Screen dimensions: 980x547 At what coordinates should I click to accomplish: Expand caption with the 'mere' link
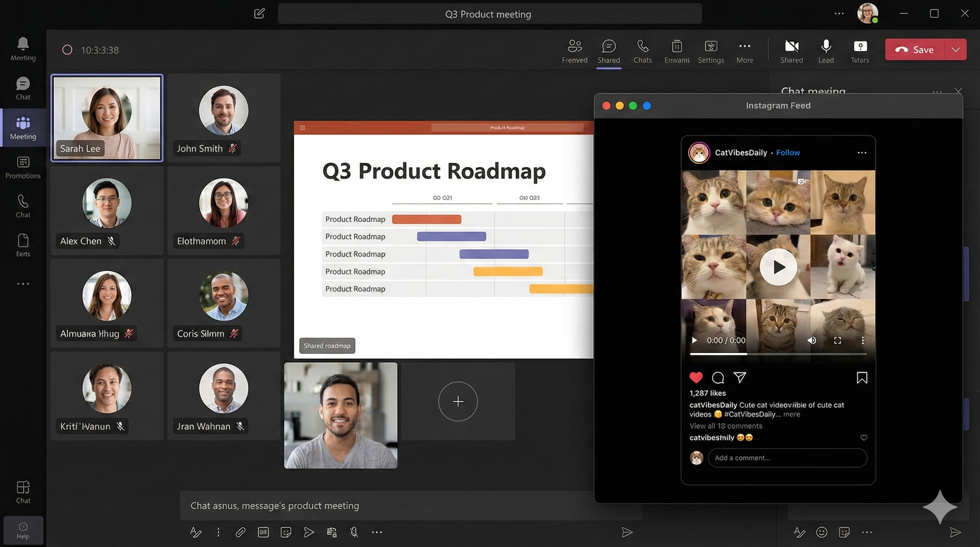pos(792,414)
